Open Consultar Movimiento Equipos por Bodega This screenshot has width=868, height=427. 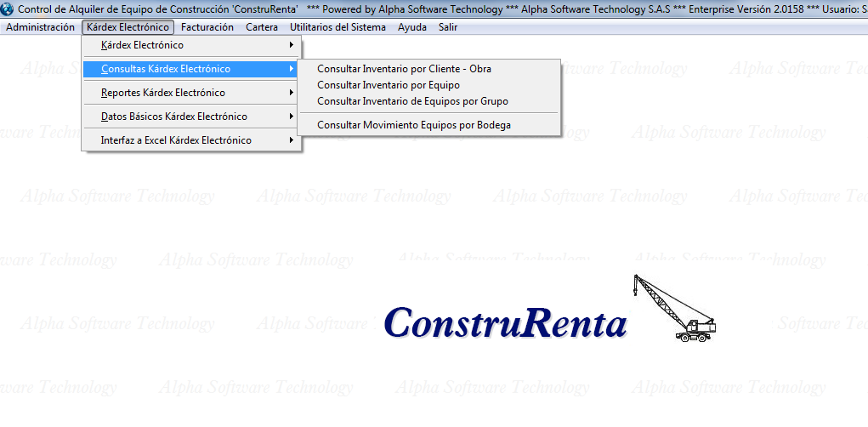tap(413, 125)
